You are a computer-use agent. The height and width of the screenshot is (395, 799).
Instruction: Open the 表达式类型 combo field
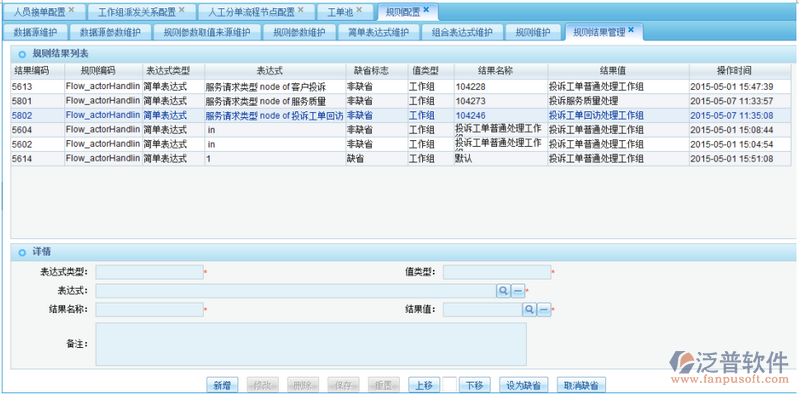tap(149, 272)
